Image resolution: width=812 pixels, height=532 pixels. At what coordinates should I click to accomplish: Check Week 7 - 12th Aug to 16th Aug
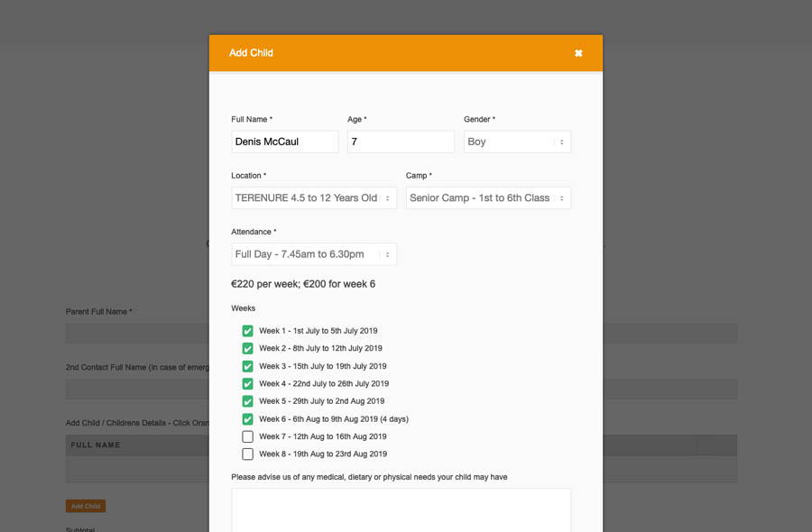pyautogui.click(x=247, y=436)
